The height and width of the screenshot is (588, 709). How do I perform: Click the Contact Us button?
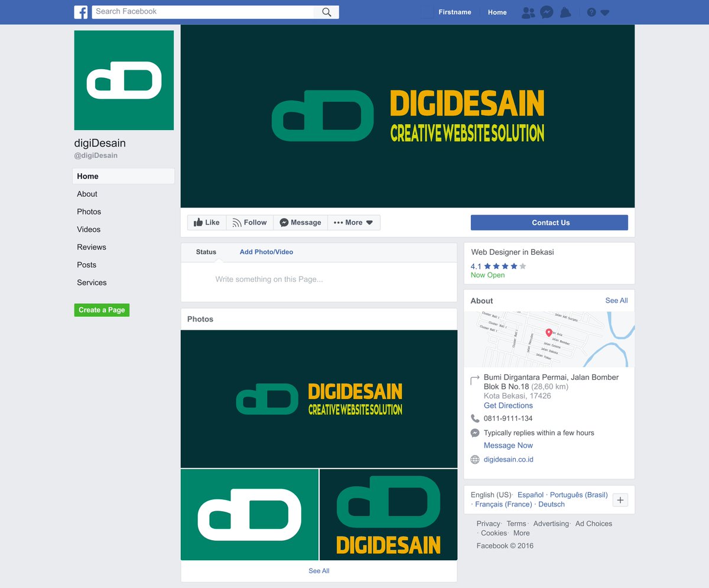pos(549,223)
